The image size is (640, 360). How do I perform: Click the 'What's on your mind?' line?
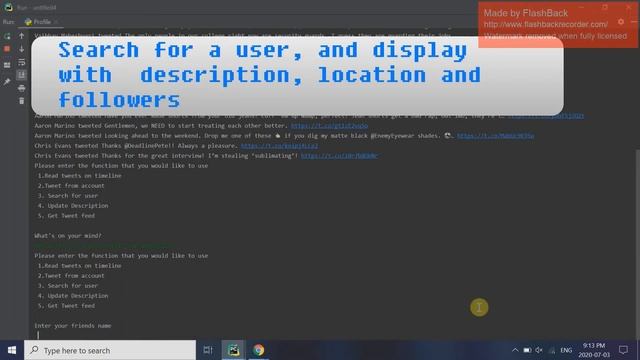68,236
